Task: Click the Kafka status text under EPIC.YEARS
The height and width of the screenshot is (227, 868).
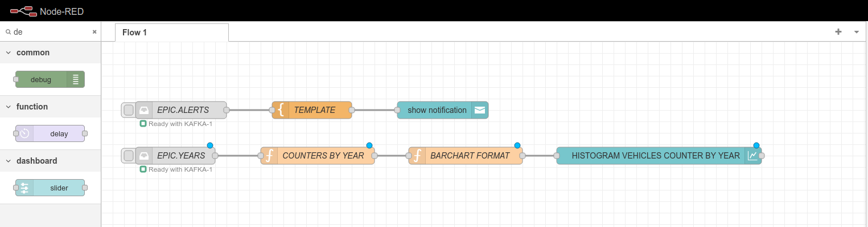Action: (180, 169)
